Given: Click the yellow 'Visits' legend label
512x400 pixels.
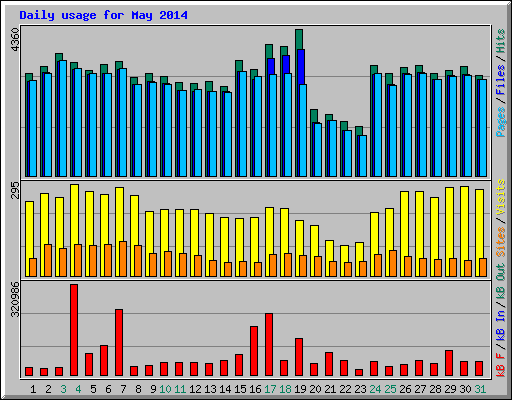Looking at the screenshot, I should click(x=500, y=197).
